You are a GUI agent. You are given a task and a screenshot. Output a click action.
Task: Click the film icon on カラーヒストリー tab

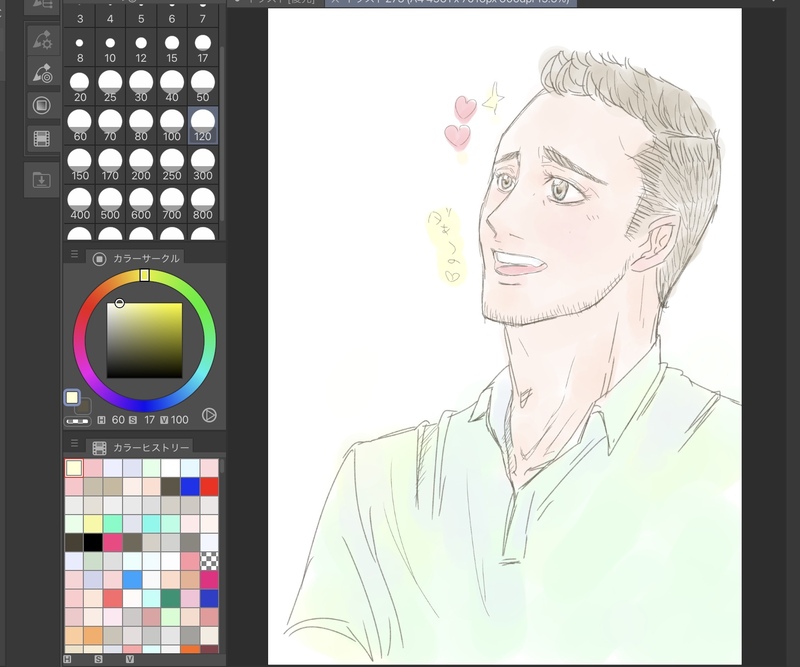(x=99, y=447)
